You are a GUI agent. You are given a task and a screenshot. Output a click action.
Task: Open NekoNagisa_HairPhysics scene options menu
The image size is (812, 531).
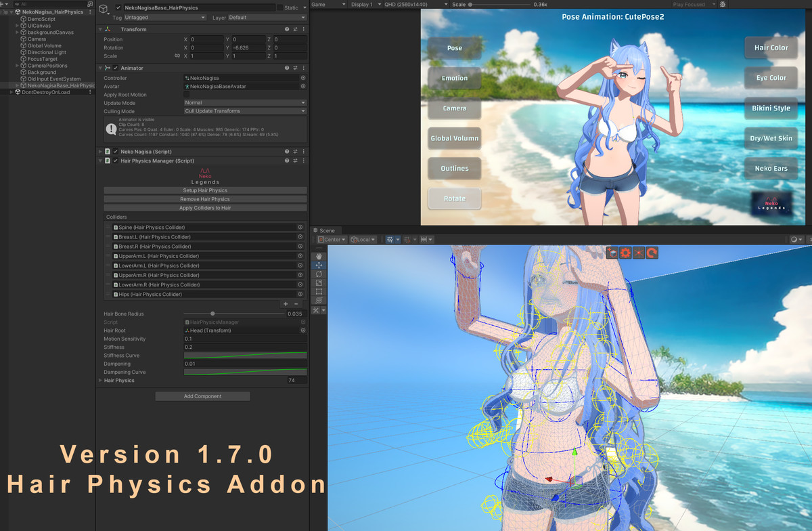pyautogui.click(x=90, y=12)
